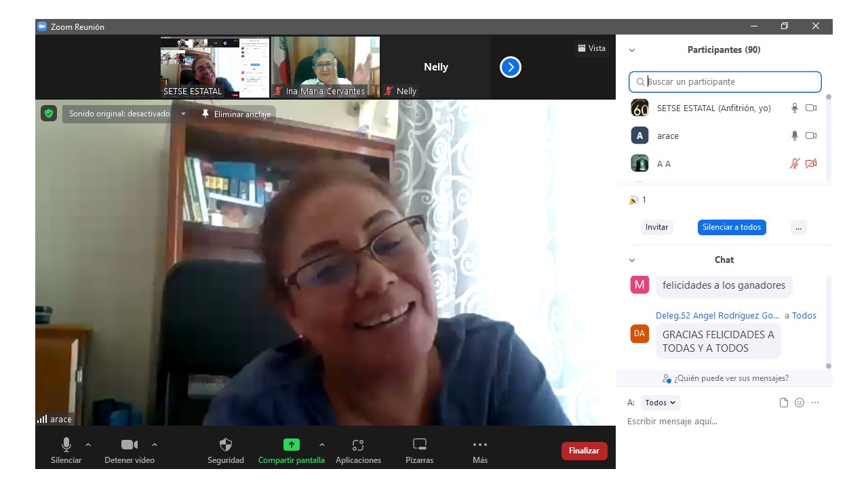Click Eliminar anclaje to unpin video
868x488 pixels.
(x=236, y=114)
